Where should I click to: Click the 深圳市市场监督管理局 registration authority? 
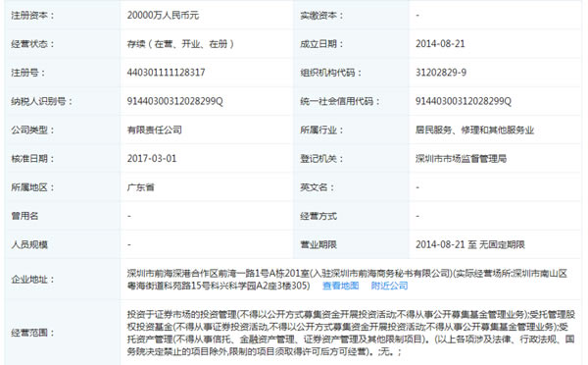461,159
